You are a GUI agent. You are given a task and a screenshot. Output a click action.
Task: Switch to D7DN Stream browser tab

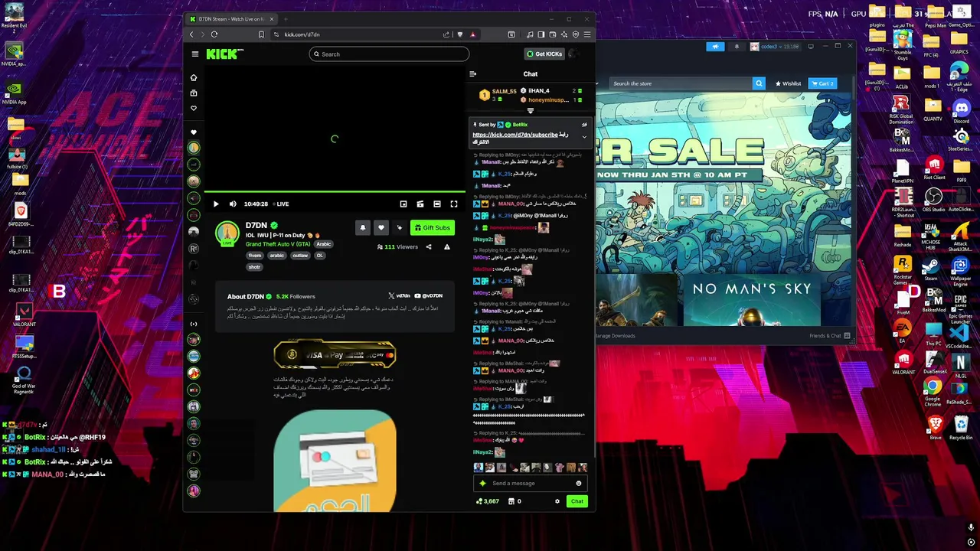[231, 19]
